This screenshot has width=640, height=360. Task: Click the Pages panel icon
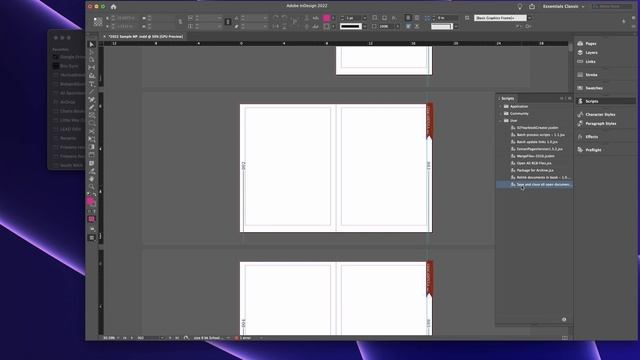[580, 43]
